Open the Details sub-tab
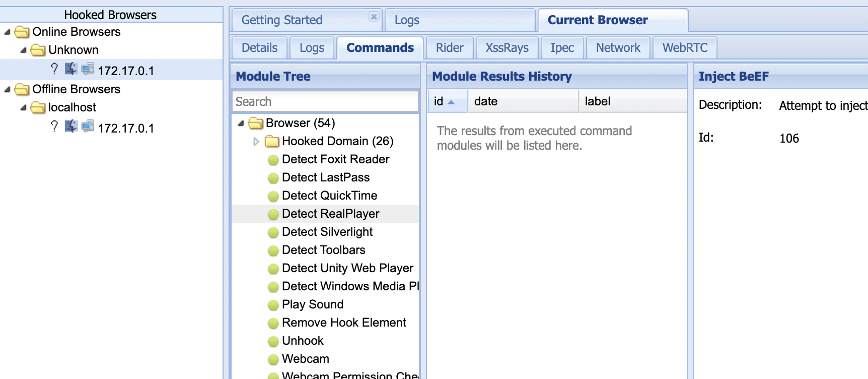 [259, 48]
